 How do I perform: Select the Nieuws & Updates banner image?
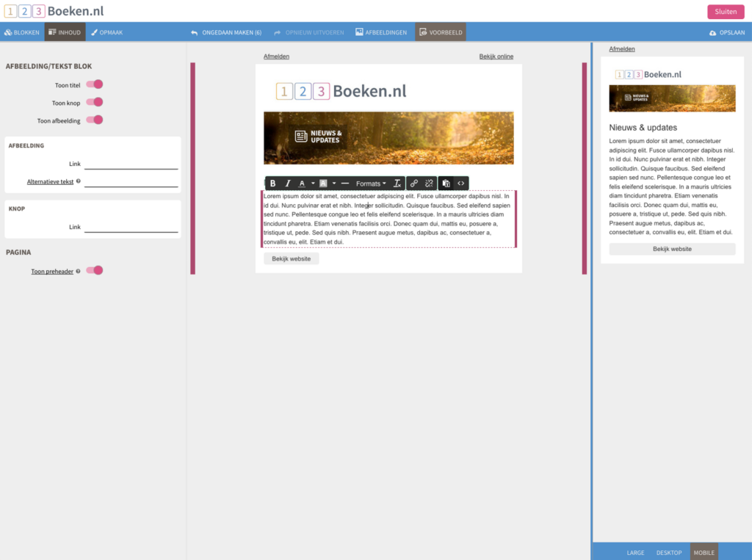[388, 138]
